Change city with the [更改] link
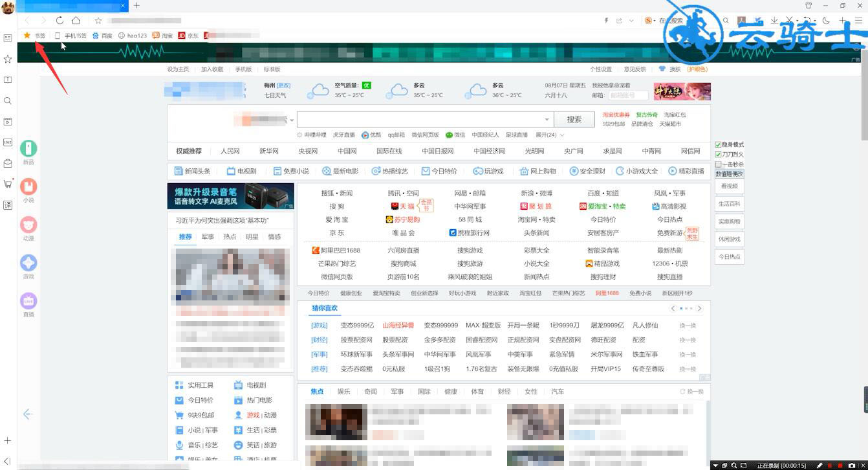Screen dimensions: 868x470 coord(284,85)
